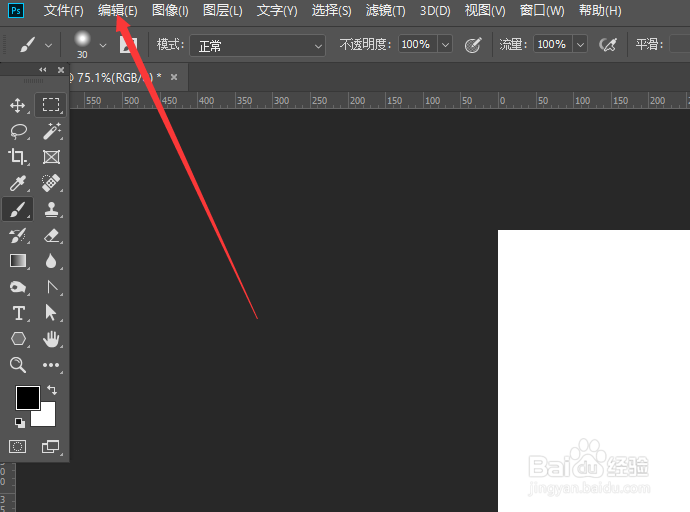Screen dimensions: 690x512
Task: Close the floating toolbox panel
Action: click(61, 70)
